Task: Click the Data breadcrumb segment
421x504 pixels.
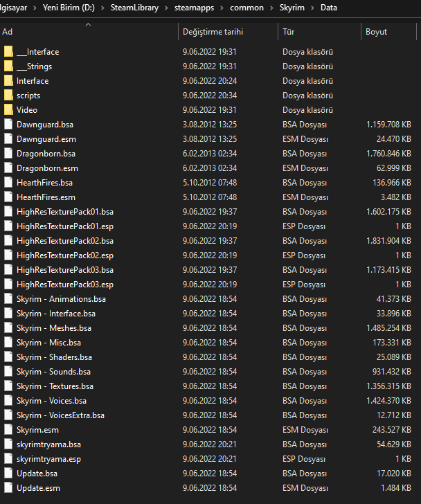Action: point(329,8)
